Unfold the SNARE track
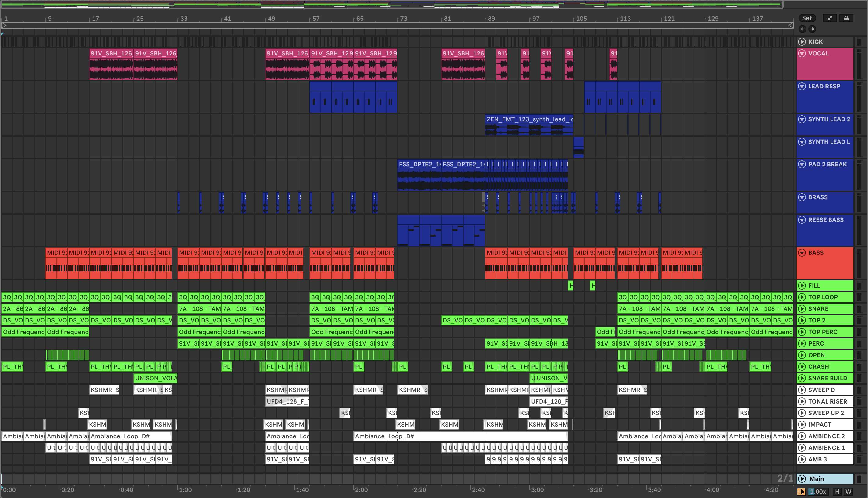 802,309
